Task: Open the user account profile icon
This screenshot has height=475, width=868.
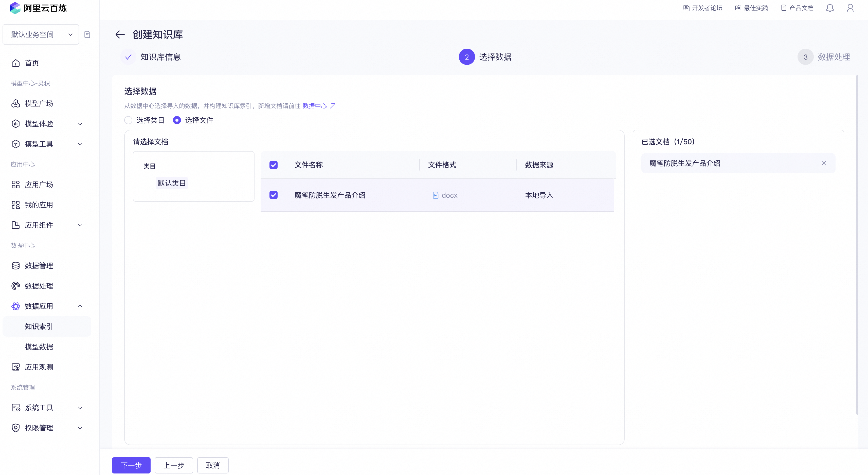Action: [x=850, y=8]
